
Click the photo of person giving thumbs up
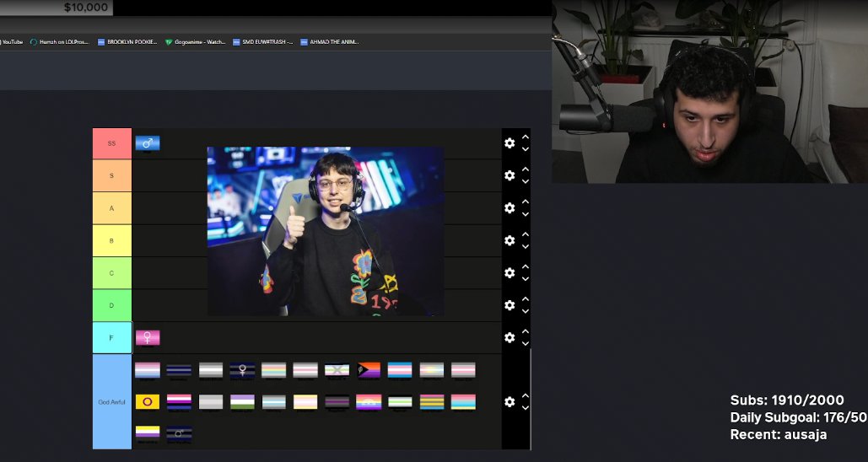pyautogui.click(x=326, y=231)
